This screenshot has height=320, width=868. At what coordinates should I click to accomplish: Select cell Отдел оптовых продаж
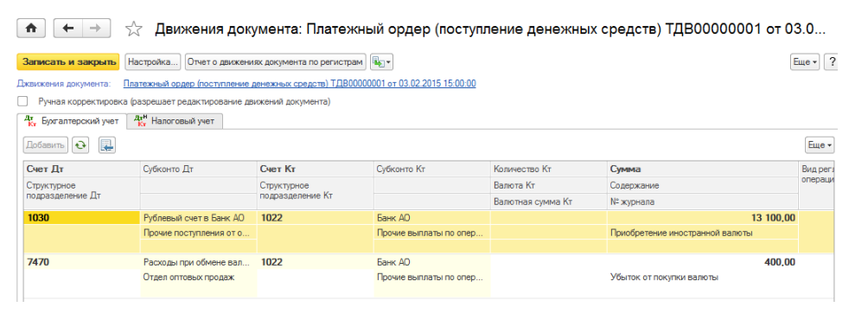point(198,278)
